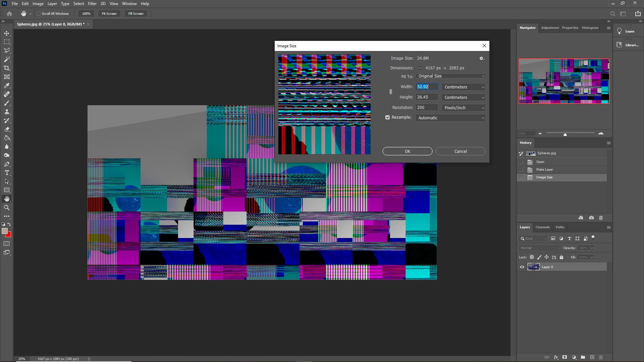Switch to the Channels tab
Image resolution: width=644 pixels, height=362 pixels.
(x=542, y=227)
